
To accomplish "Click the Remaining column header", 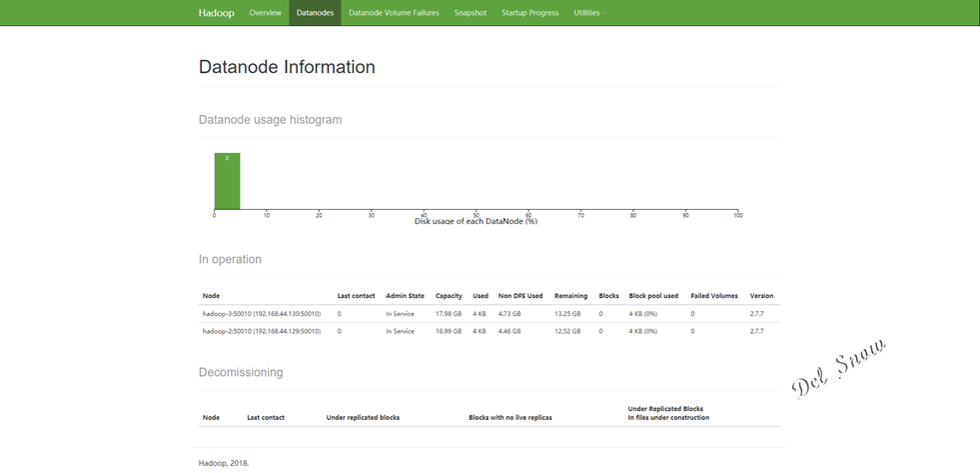I will tap(570, 296).
